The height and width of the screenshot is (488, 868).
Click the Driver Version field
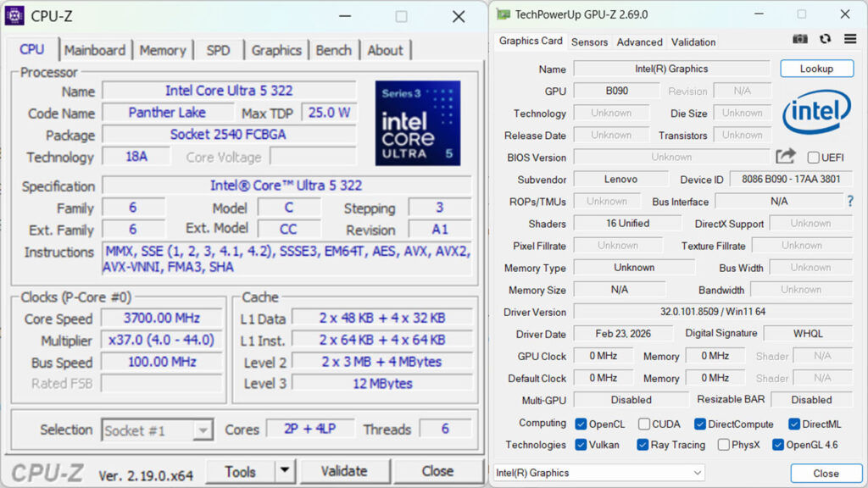tap(712, 312)
